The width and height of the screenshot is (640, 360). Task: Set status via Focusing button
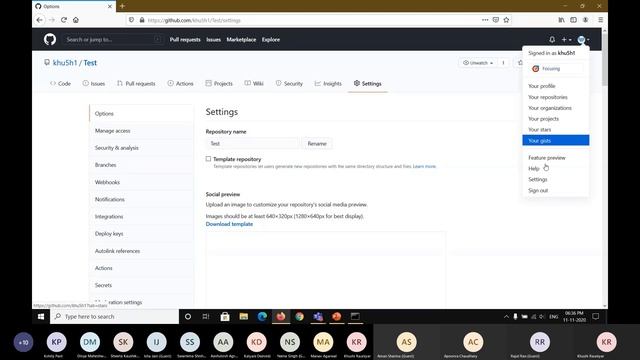(x=556, y=69)
